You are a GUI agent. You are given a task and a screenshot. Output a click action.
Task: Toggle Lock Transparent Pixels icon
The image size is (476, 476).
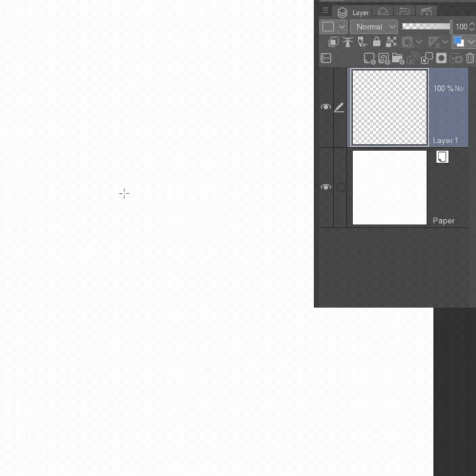pos(391,42)
